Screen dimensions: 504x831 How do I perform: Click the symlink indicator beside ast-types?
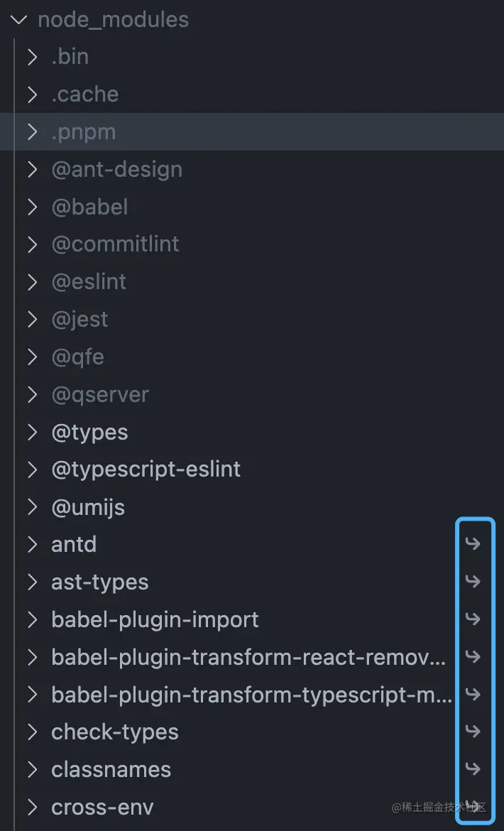pyautogui.click(x=473, y=582)
